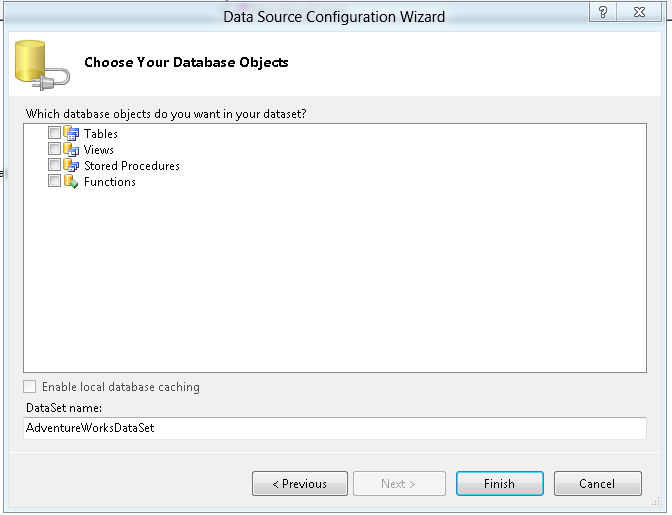This screenshot has width=672, height=515.
Task: Click the Views folder icon
Action: 71,150
